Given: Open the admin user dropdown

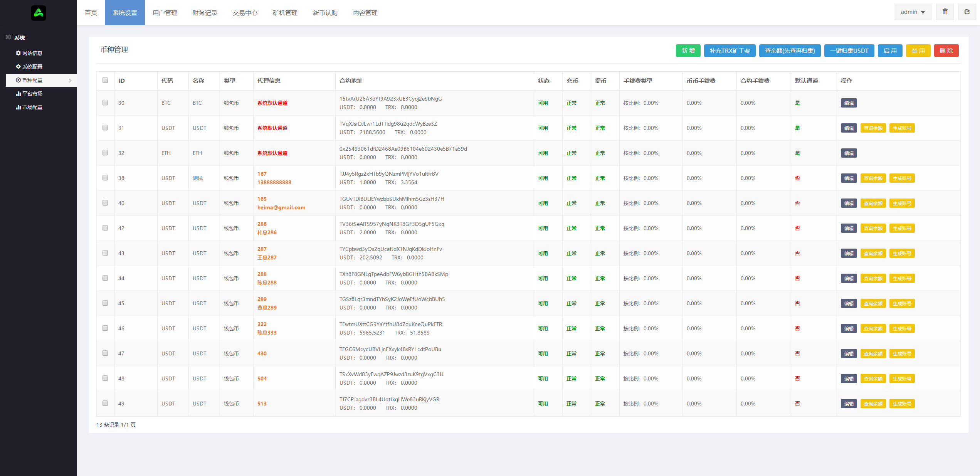Looking at the screenshot, I should click(913, 12).
